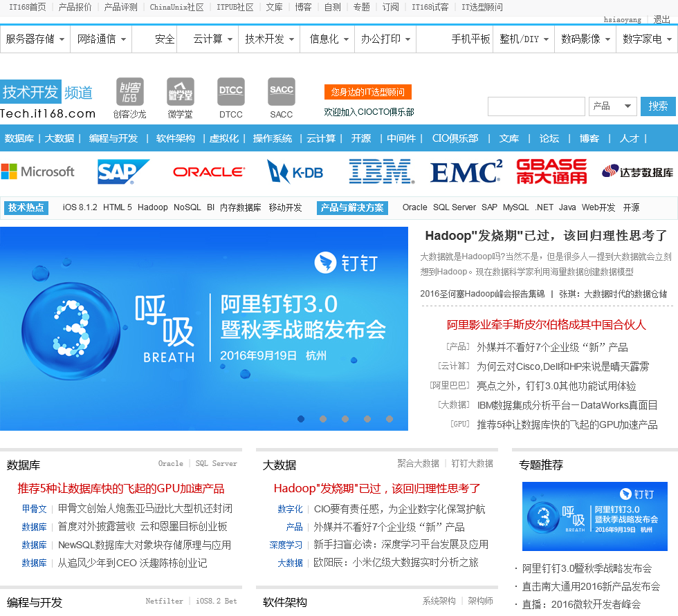Click the K-DB vendor logo
Image resolution: width=678 pixels, height=616 pixels.
click(295, 172)
